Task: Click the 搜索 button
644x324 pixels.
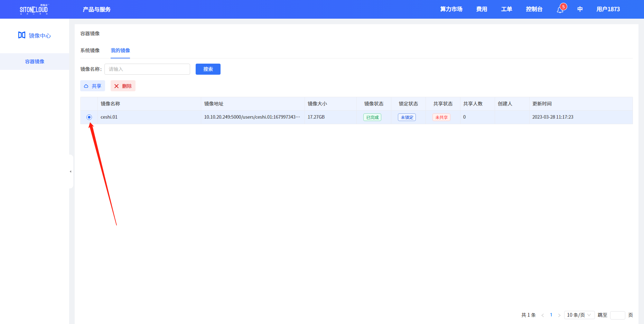Action: click(208, 69)
